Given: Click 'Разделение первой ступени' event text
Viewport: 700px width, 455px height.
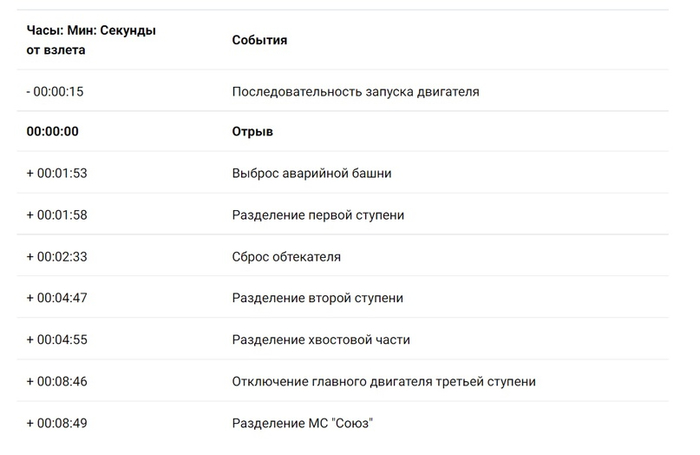Looking at the screenshot, I should click(x=318, y=215).
